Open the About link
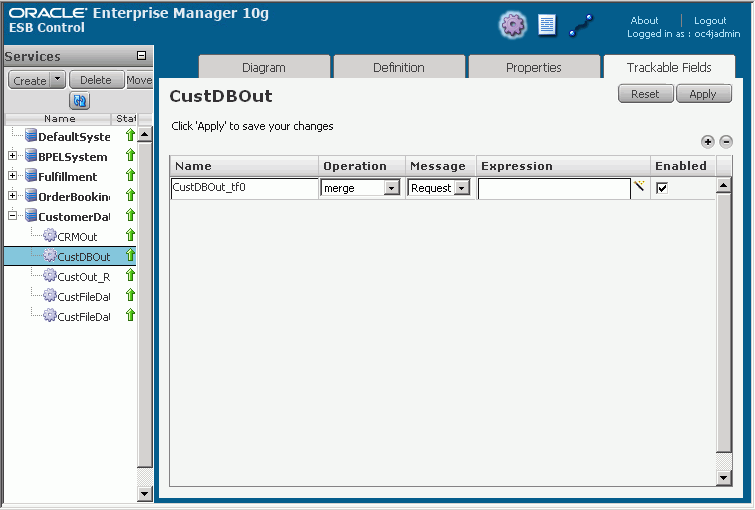This screenshot has height=510, width=755. (x=644, y=20)
